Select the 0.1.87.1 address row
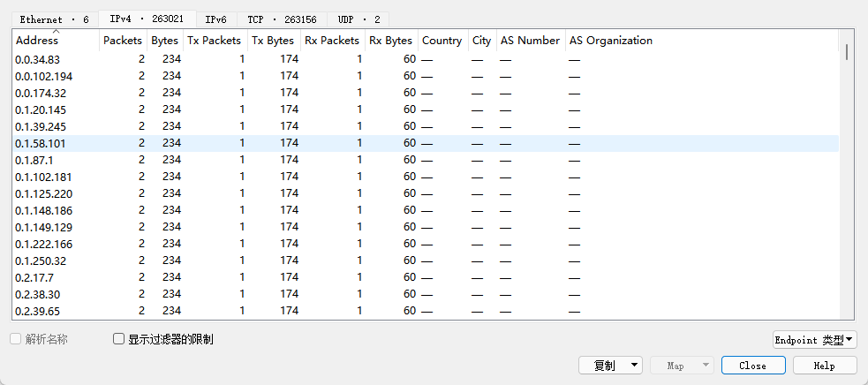 425,160
